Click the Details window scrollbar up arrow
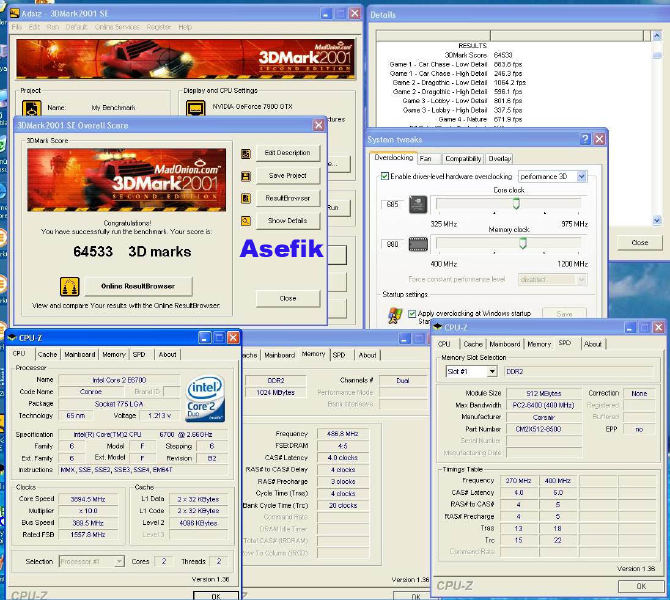 pyautogui.click(x=657, y=36)
